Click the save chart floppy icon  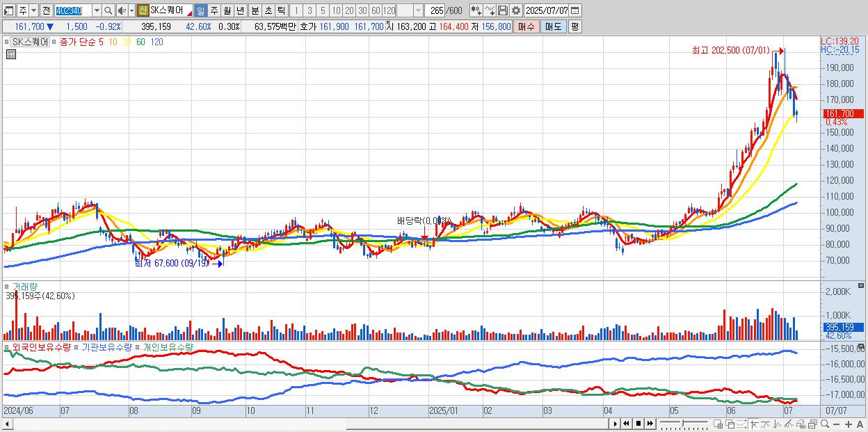[502, 10]
